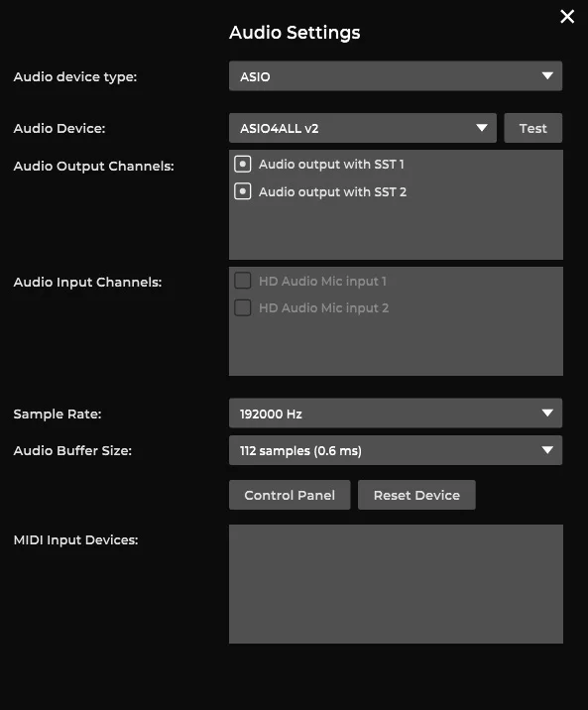Open the Audio Buffer Size dropdown
The width and height of the screenshot is (588, 710).
point(396,450)
